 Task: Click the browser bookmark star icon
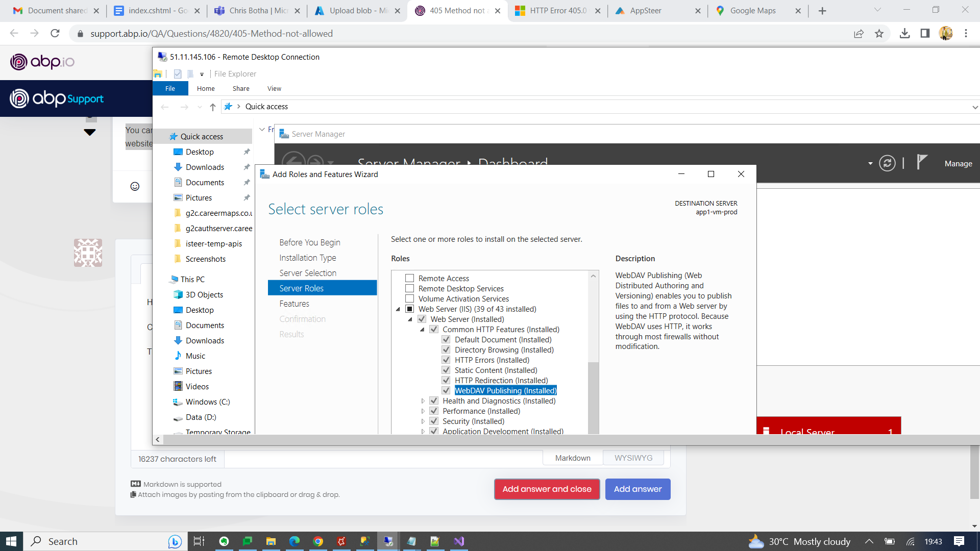pos(879,34)
